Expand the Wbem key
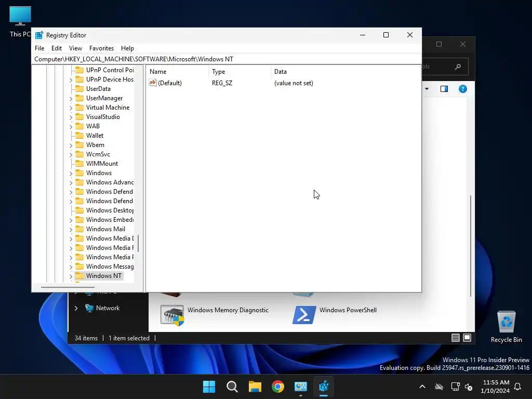 coord(71,145)
